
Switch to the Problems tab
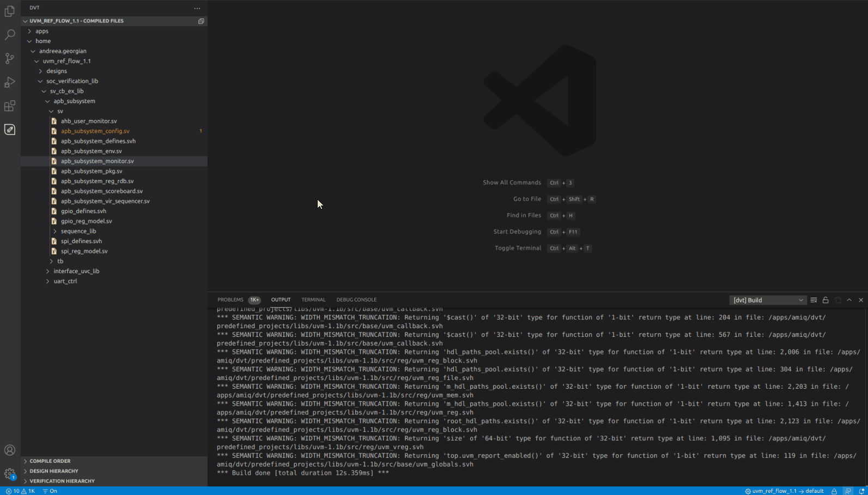230,300
